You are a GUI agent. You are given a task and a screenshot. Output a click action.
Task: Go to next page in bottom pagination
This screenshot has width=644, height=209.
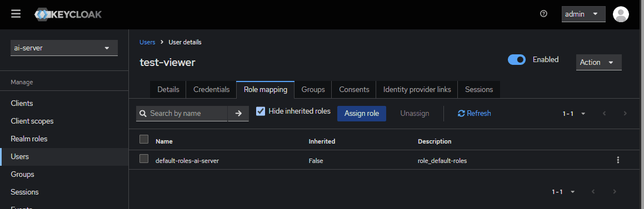click(615, 191)
